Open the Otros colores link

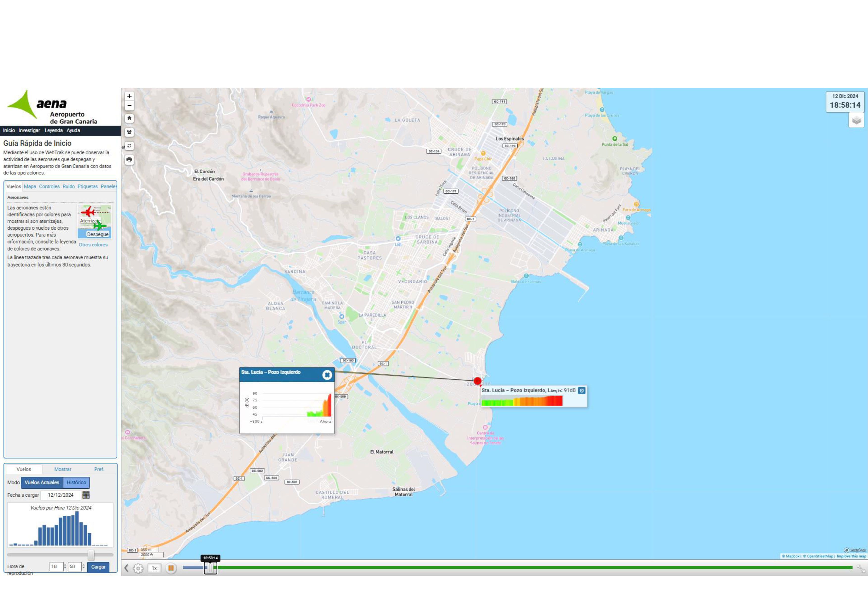click(93, 245)
